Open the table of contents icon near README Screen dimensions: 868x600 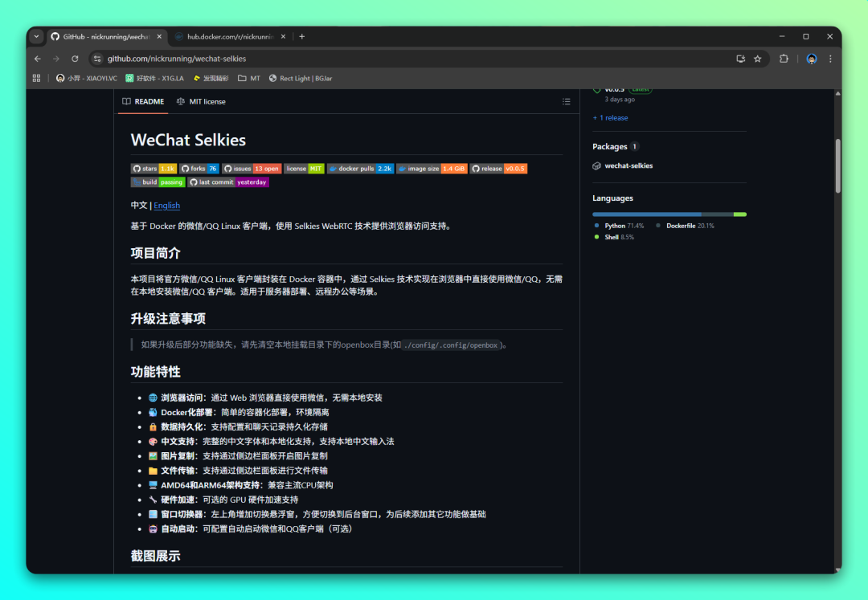click(x=566, y=101)
